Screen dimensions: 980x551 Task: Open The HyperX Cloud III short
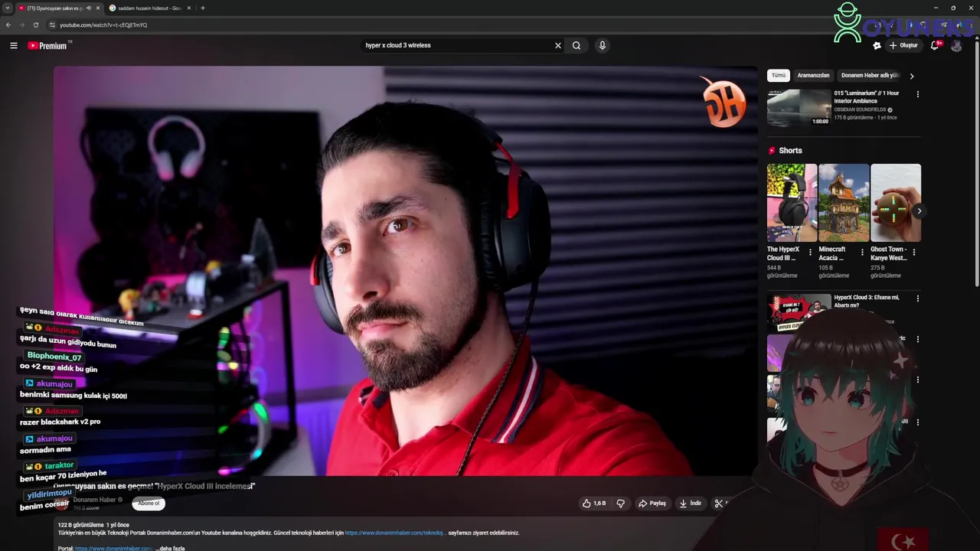(x=792, y=203)
